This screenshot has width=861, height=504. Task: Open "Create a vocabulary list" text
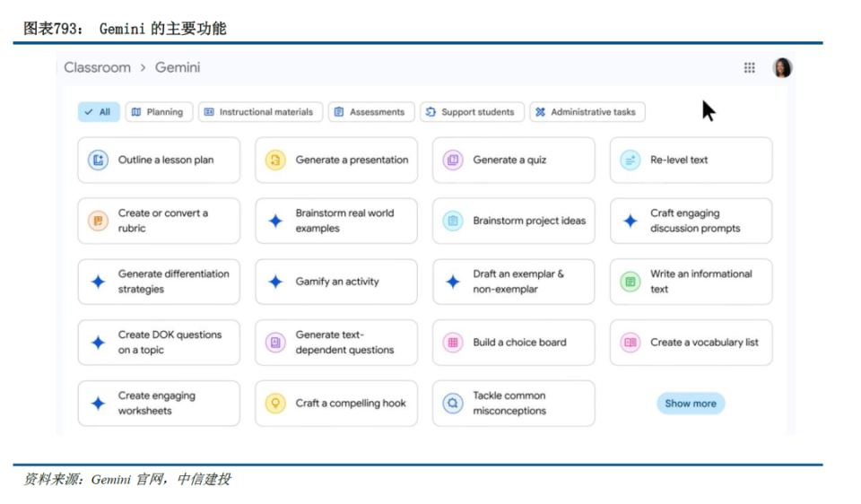pos(705,343)
